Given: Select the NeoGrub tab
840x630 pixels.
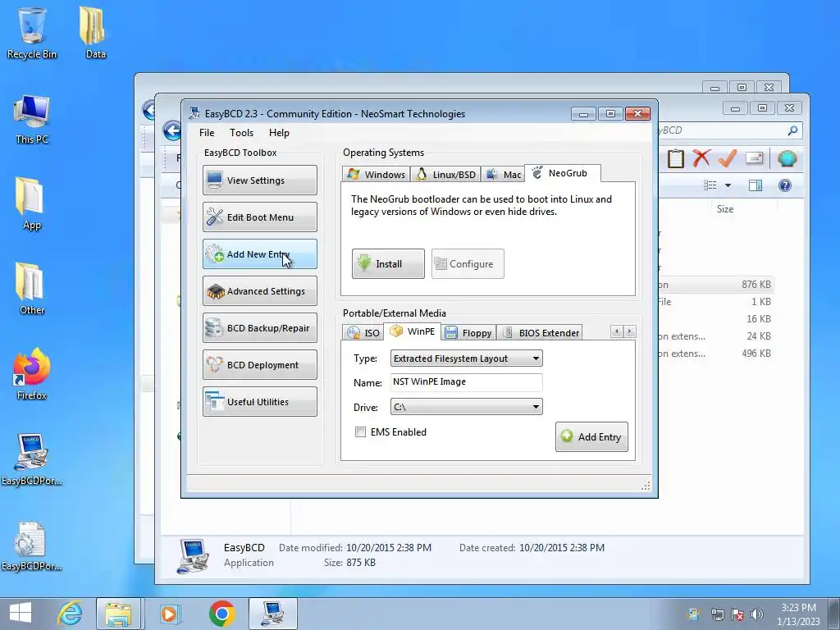Looking at the screenshot, I should pyautogui.click(x=563, y=173).
